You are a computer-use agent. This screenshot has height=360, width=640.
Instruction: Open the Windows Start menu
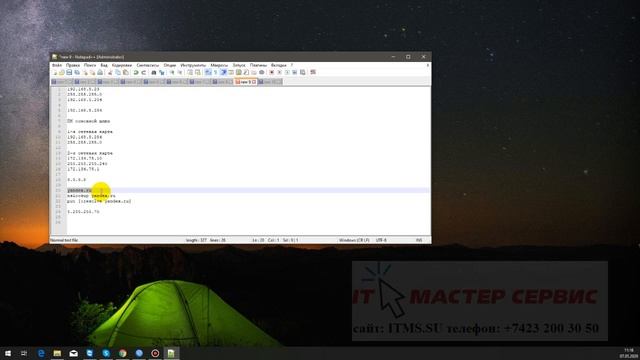pos(8,353)
